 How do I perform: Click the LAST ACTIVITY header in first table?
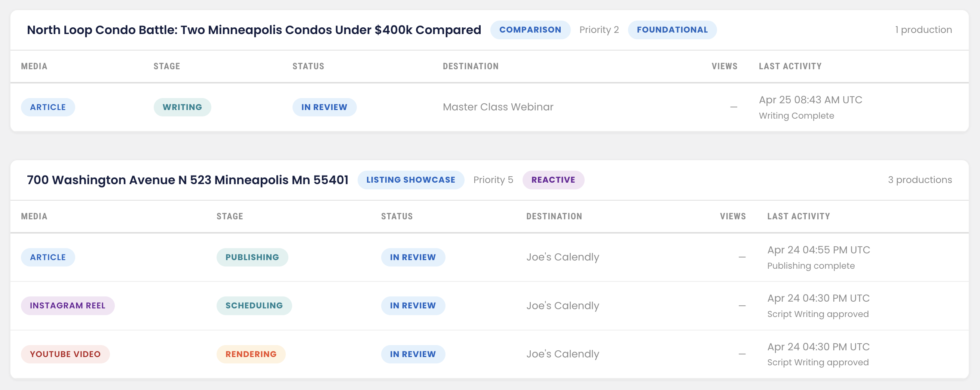click(x=790, y=66)
